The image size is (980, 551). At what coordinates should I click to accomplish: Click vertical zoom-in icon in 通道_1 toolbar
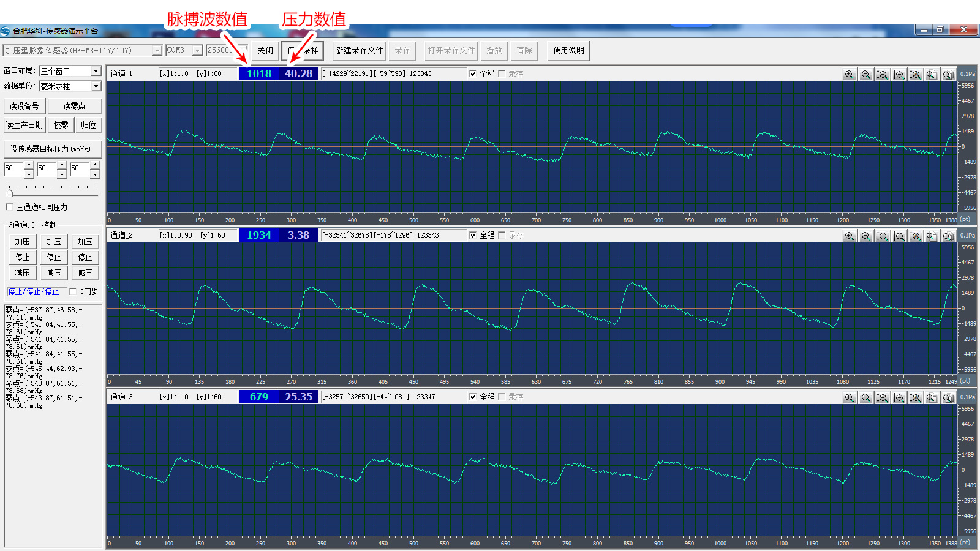point(882,74)
